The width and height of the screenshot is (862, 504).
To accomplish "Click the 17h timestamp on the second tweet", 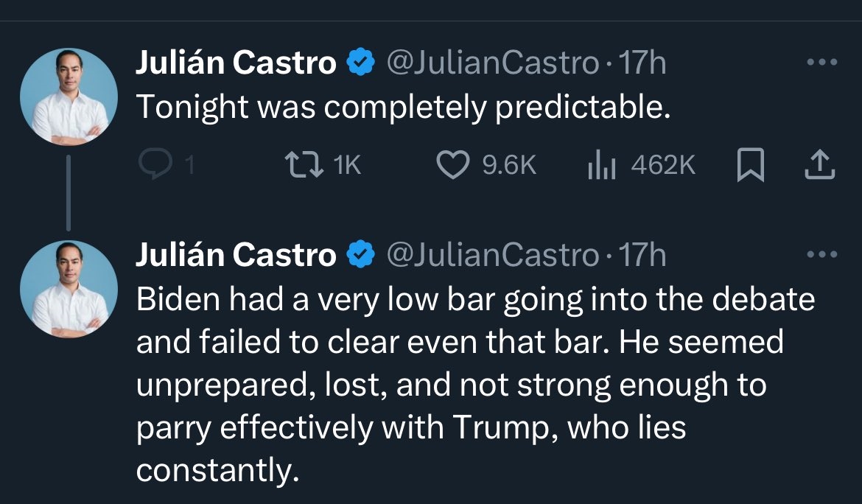I will click(642, 256).
